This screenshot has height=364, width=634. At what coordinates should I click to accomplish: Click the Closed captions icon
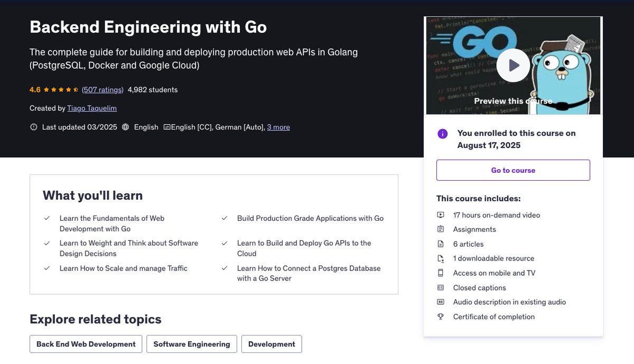point(441,288)
